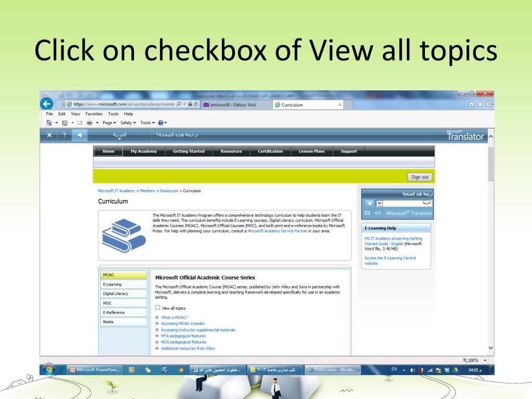Open the media player taskbar icon
Viewport: 532px width, 399px height.
(131, 370)
